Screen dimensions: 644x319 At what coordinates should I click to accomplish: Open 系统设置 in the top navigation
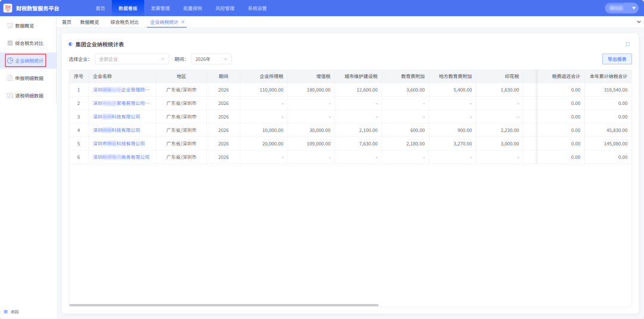tap(258, 8)
